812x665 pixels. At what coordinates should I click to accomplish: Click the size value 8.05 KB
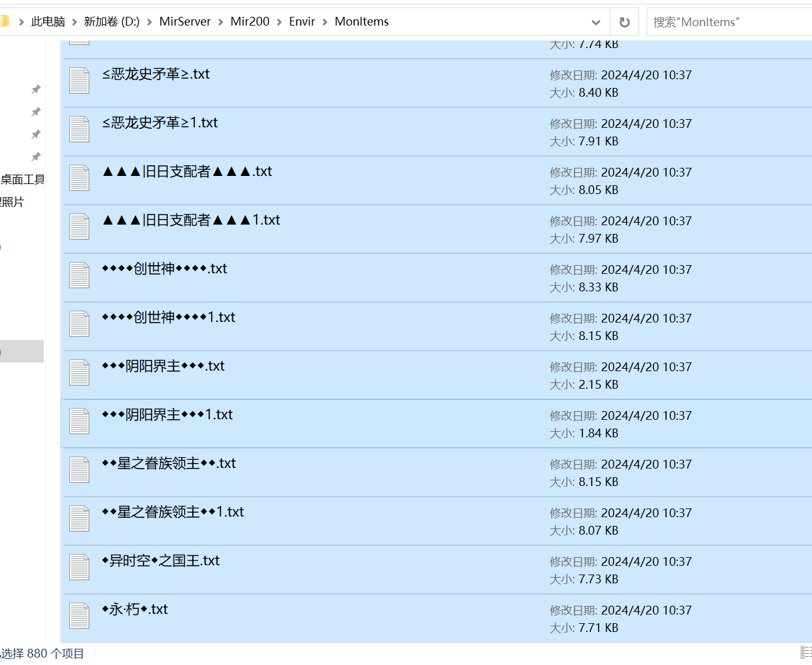tap(598, 190)
